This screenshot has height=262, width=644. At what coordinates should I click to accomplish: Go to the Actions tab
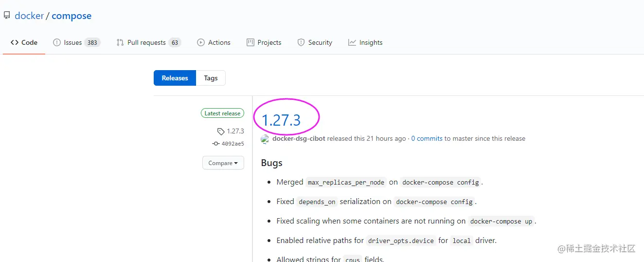[x=214, y=42]
